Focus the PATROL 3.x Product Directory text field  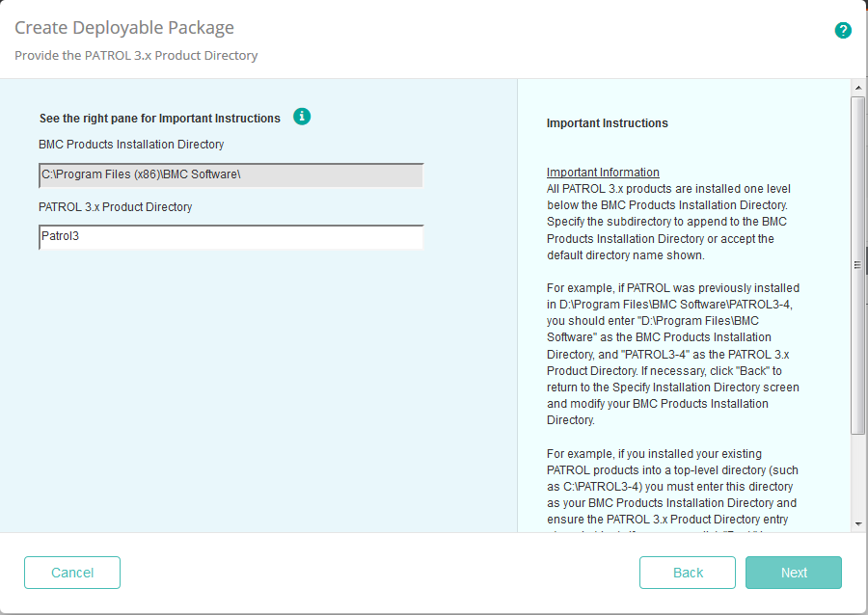[231, 237]
